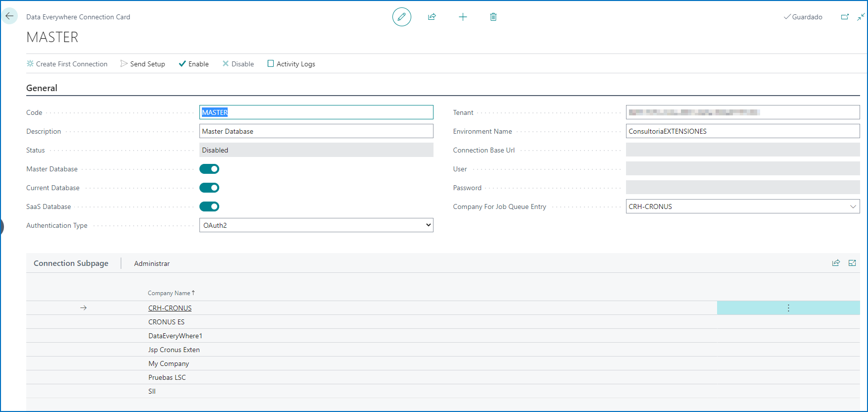Click the Status field showing Disabled

point(316,150)
